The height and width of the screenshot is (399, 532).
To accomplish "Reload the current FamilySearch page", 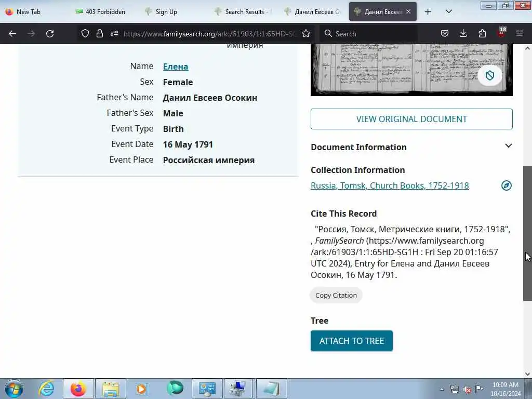I will point(50,34).
